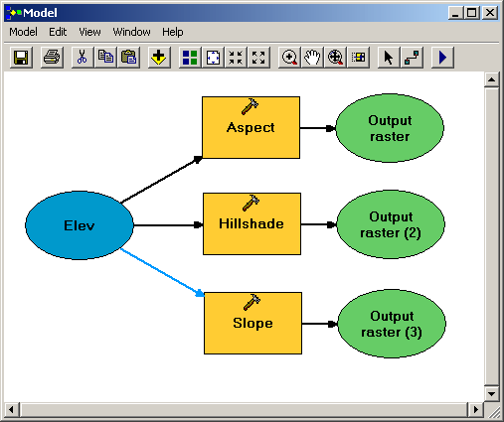The height and width of the screenshot is (422, 504).
Task: Click the Add Data plus icon
Action: click(x=159, y=58)
